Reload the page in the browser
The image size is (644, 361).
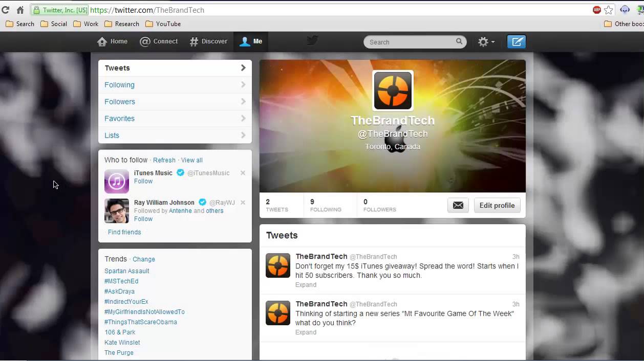6,10
